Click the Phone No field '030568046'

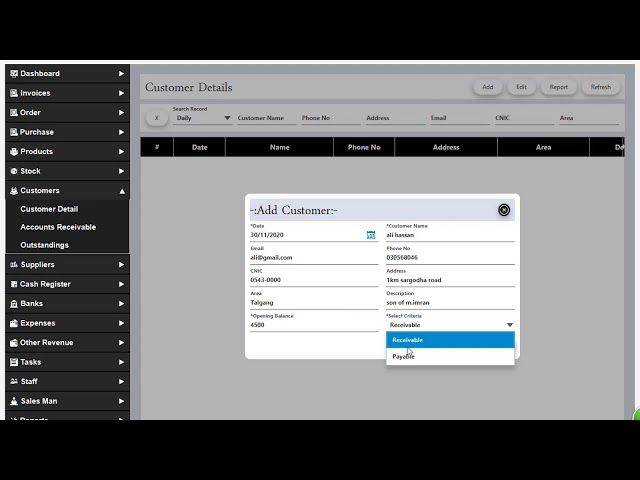click(450, 258)
